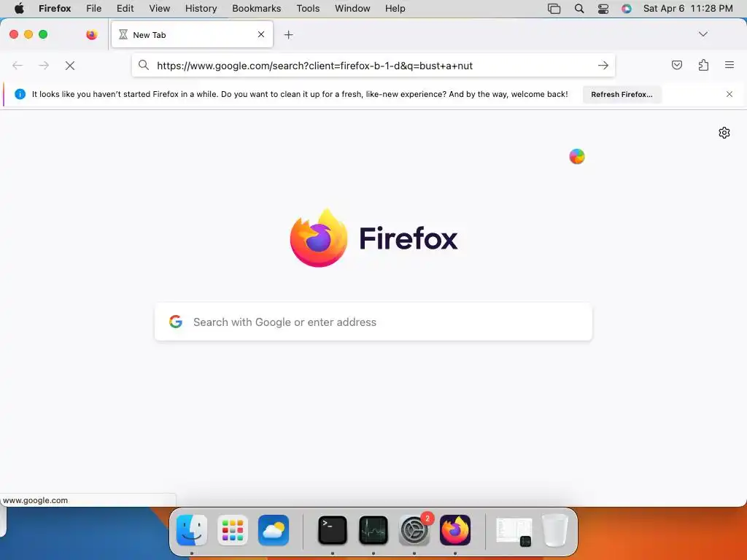Click Firefox icon in the Dock
The image size is (747, 560).
click(455, 530)
